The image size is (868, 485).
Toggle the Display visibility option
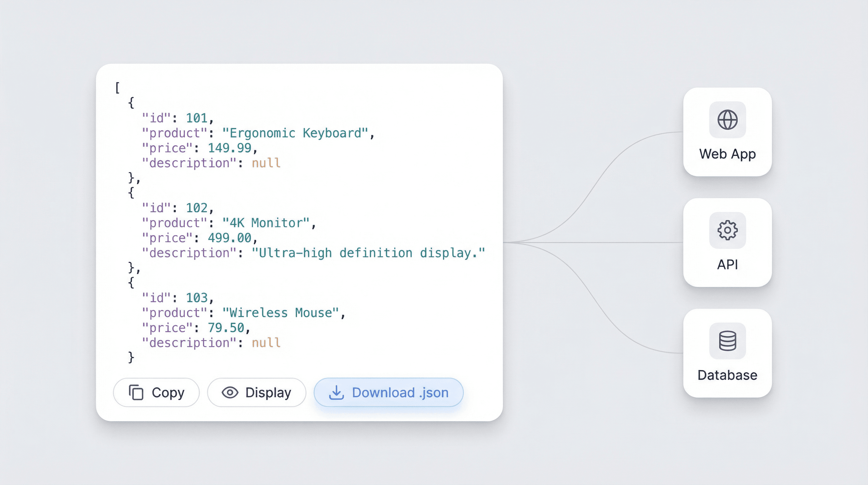[x=256, y=392]
